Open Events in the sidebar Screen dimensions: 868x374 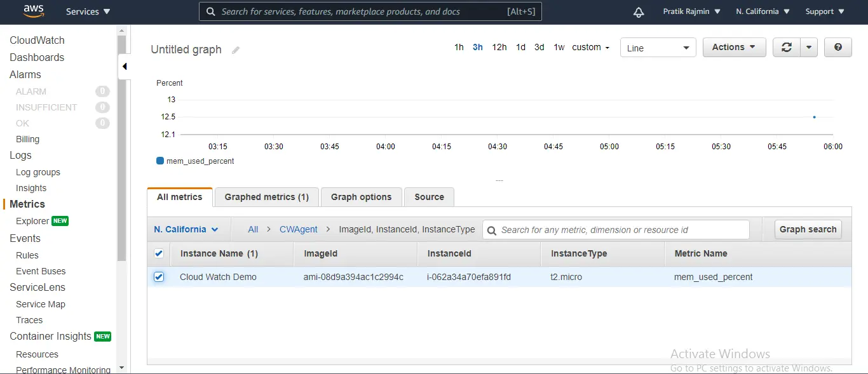point(25,238)
